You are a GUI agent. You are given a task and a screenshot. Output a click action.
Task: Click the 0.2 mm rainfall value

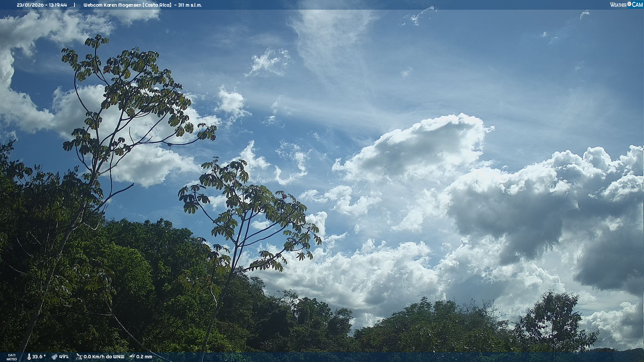pos(144,357)
